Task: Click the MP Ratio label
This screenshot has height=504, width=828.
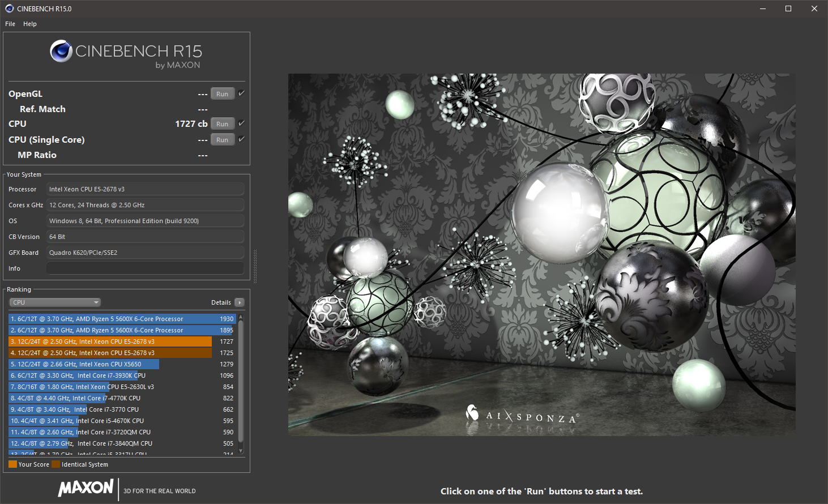Action: click(37, 155)
